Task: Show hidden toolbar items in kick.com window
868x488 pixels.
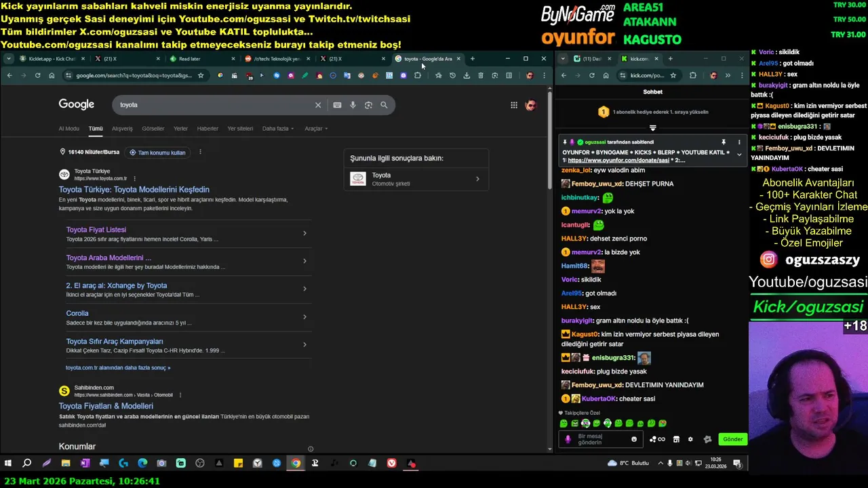Action: click(x=728, y=75)
